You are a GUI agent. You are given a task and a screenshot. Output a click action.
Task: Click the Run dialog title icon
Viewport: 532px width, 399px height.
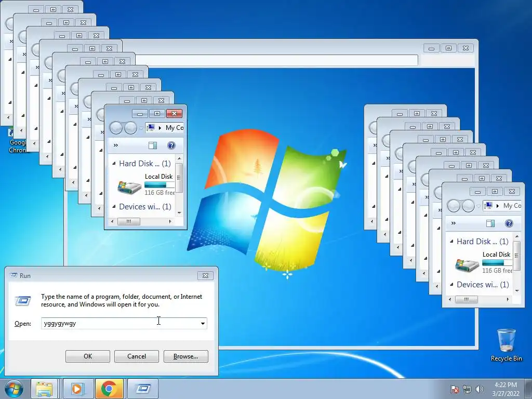click(x=14, y=275)
